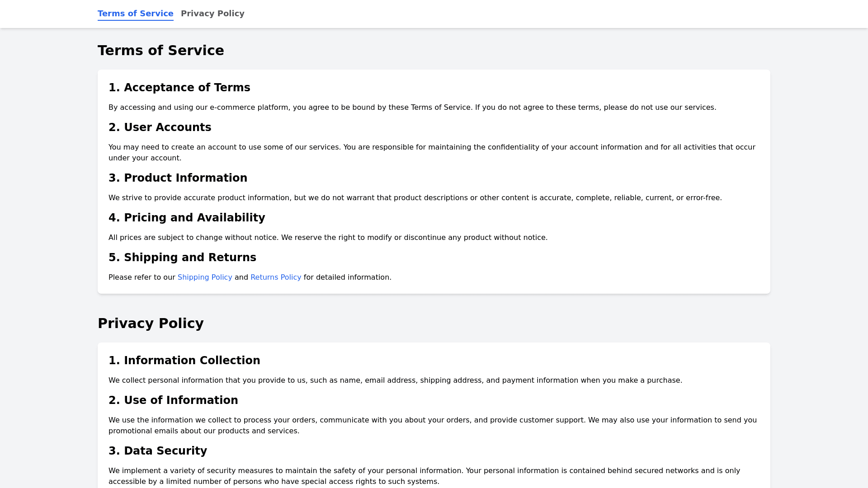The width and height of the screenshot is (868, 488).
Task: Follow the Returns Policy link
Action: (x=276, y=277)
